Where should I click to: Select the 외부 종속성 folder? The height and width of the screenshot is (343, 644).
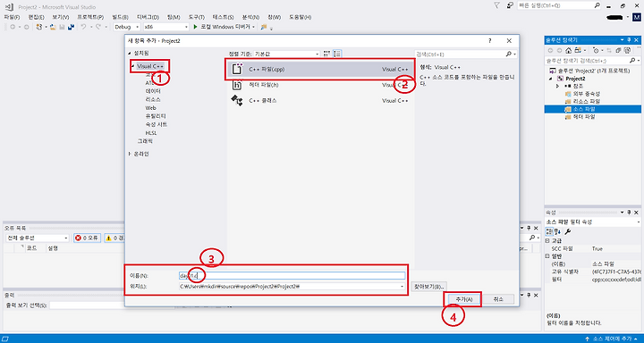[582, 94]
